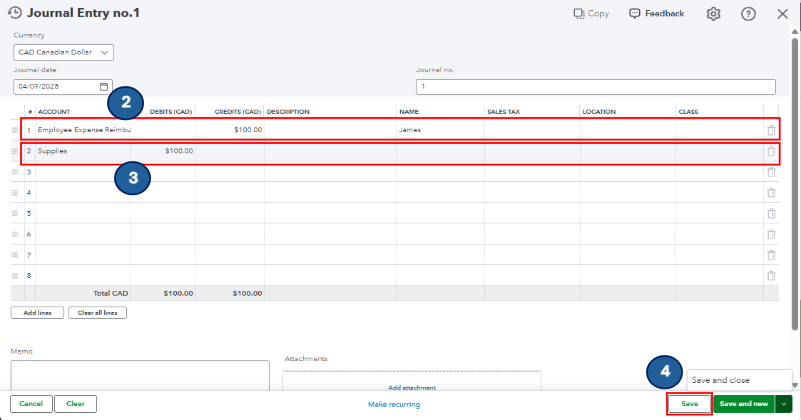Delete line 6 with trash icon
This screenshot has width=801, height=420.
[771, 234]
